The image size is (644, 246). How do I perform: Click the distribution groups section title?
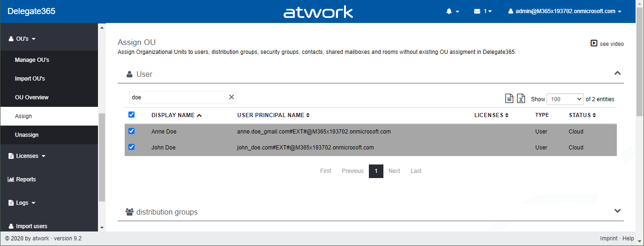tap(167, 212)
